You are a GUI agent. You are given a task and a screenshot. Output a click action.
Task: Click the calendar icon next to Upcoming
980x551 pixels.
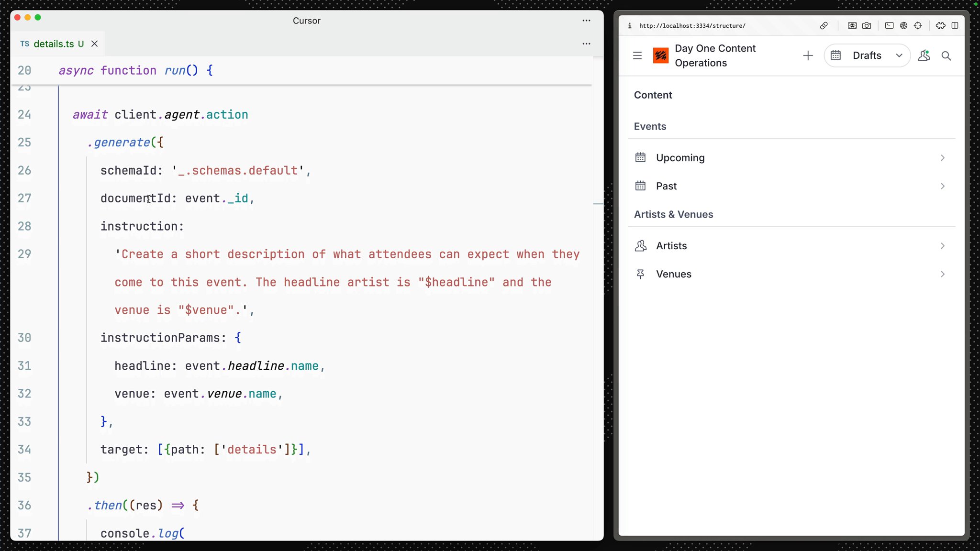pyautogui.click(x=640, y=157)
